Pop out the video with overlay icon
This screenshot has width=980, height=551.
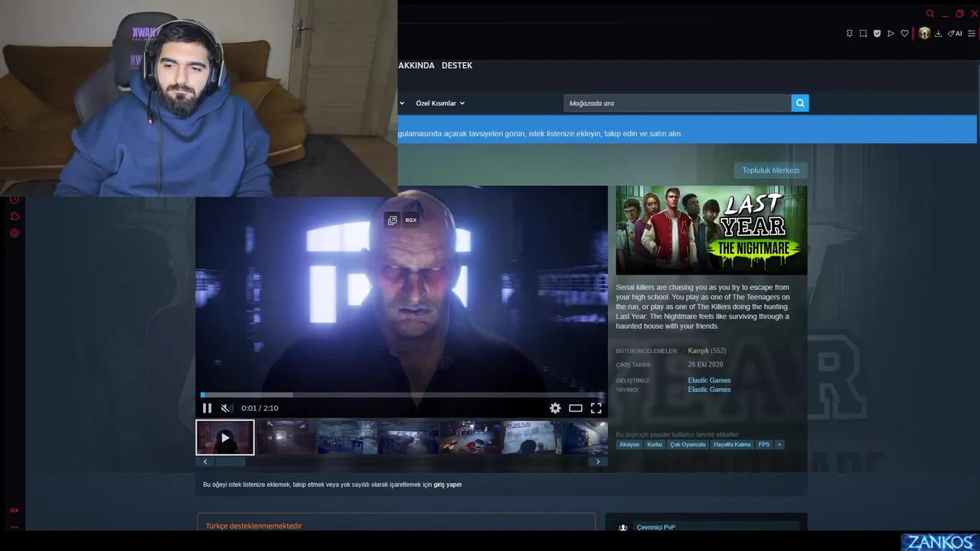392,220
